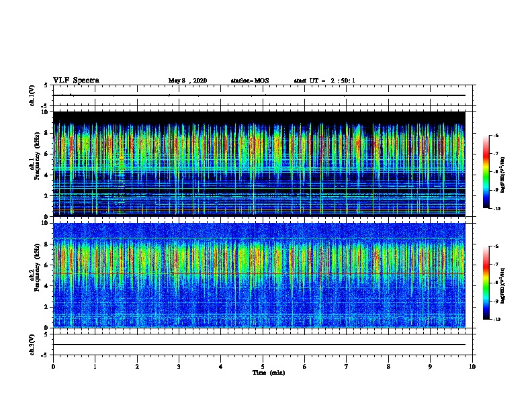The image size is (532, 411).
Task: Click the 'VLF Spectra' title text
Action: [76, 81]
